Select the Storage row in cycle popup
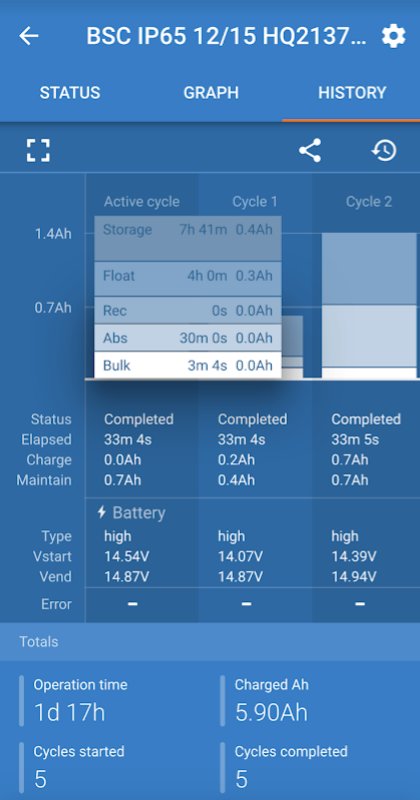420x800 pixels. [x=188, y=238]
